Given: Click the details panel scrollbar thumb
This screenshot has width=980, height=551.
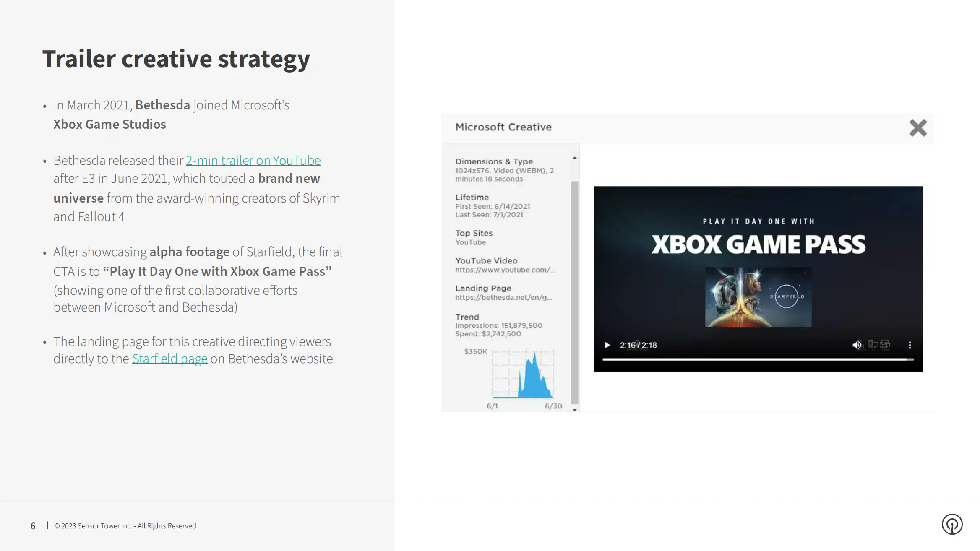Looking at the screenshot, I should click(x=575, y=292).
